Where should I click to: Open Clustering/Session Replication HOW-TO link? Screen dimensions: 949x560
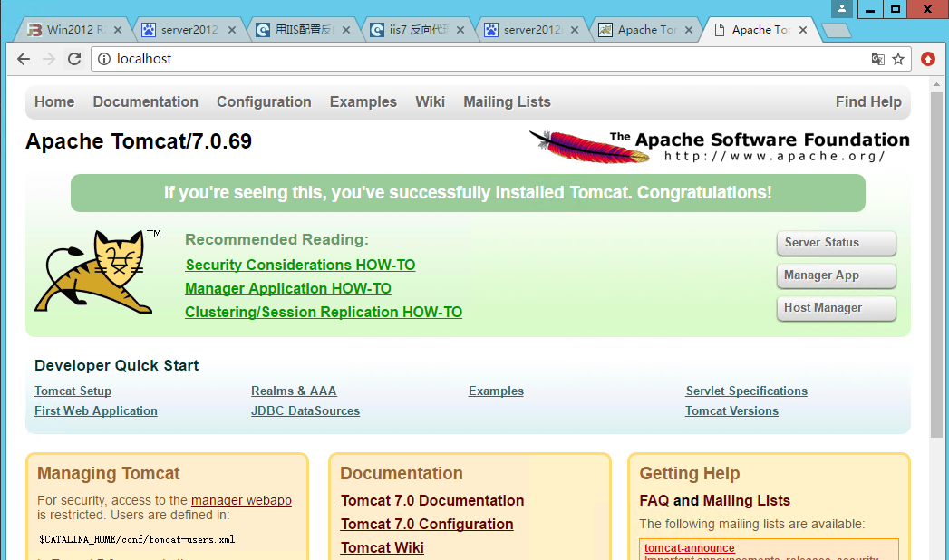tap(324, 312)
